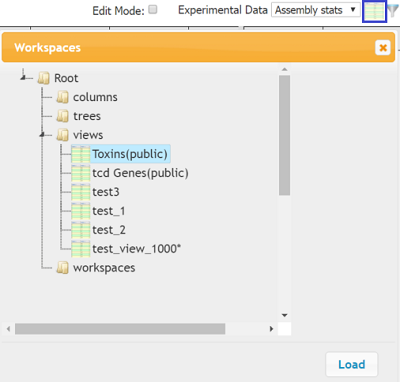Collapse the Root tree node arrow
Image resolution: width=400 pixels, height=382 pixels.
pos(23,77)
